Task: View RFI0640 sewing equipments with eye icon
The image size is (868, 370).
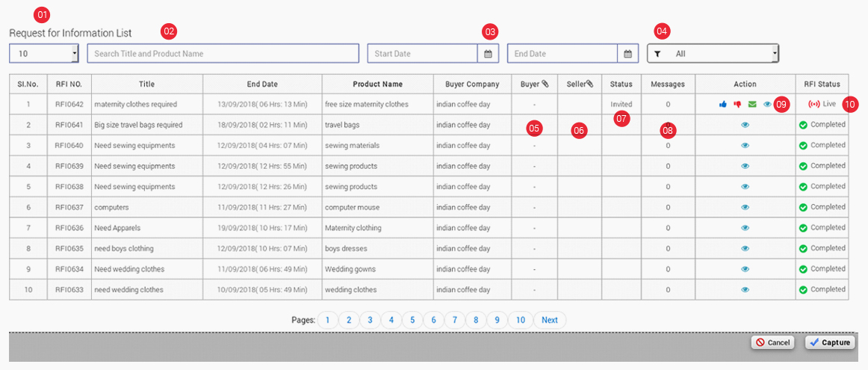Action: click(745, 146)
